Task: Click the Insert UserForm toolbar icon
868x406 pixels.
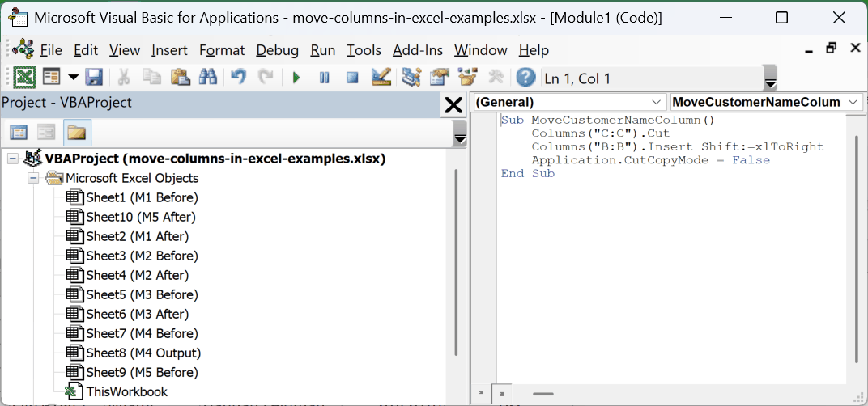Action: coord(52,77)
